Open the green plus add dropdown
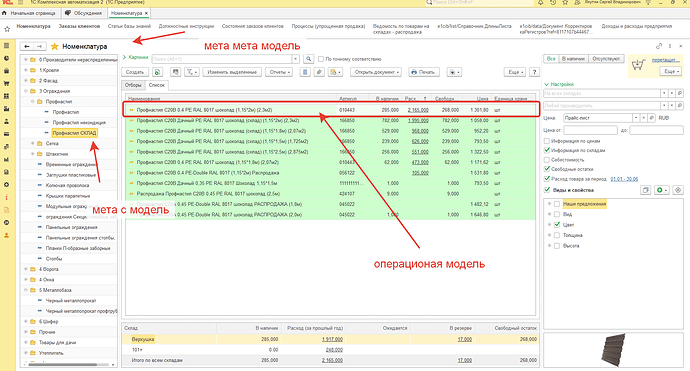This screenshot has height=371, width=690. (x=661, y=190)
